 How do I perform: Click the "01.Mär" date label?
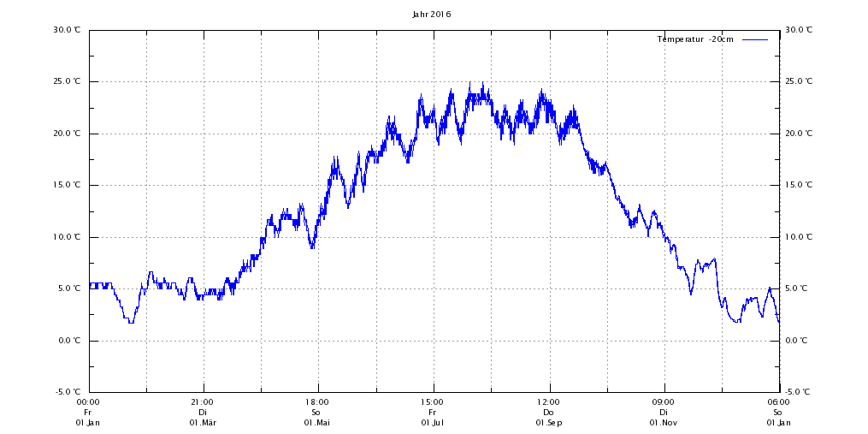(x=203, y=423)
